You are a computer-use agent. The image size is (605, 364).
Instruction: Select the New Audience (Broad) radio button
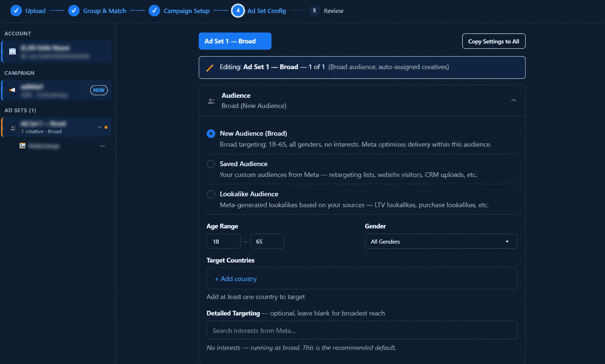coord(211,134)
